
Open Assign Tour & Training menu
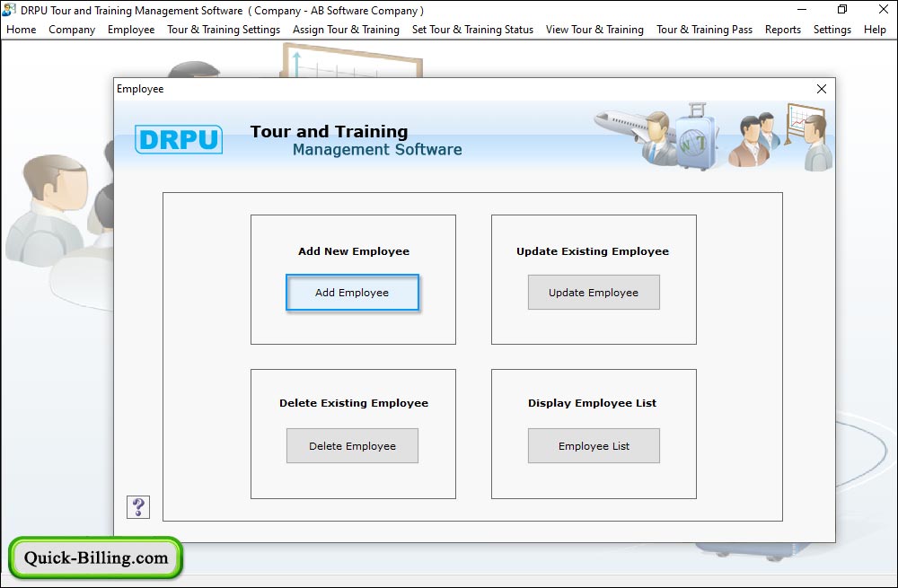[x=346, y=30]
